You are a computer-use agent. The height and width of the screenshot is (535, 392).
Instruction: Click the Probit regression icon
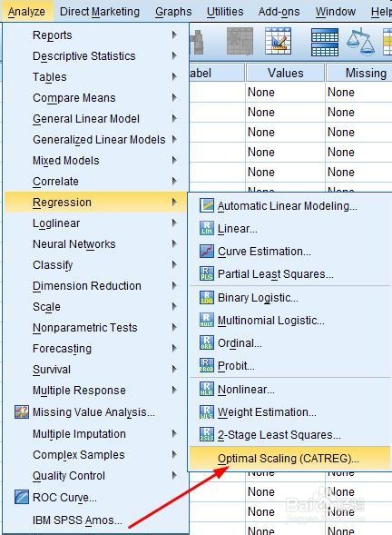(207, 365)
